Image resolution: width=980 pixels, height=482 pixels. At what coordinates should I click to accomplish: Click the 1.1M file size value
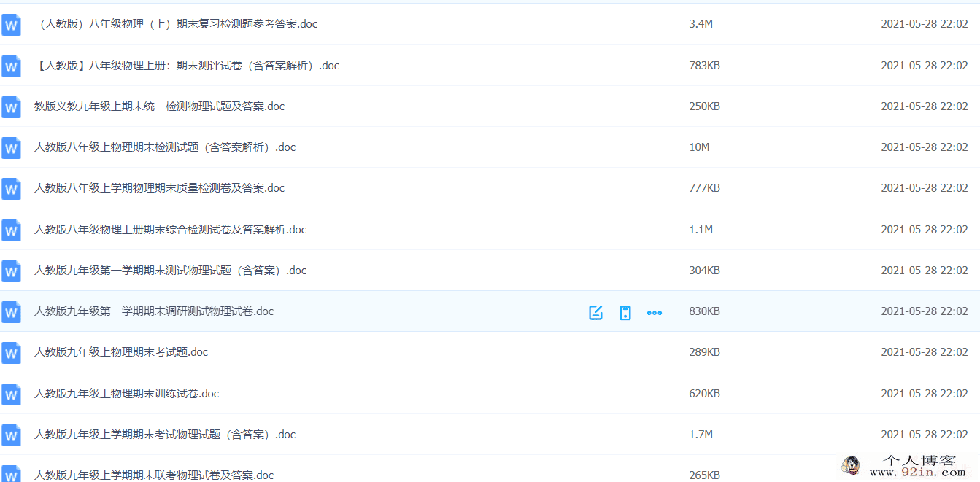pyautogui.click(x=701, y=229)
